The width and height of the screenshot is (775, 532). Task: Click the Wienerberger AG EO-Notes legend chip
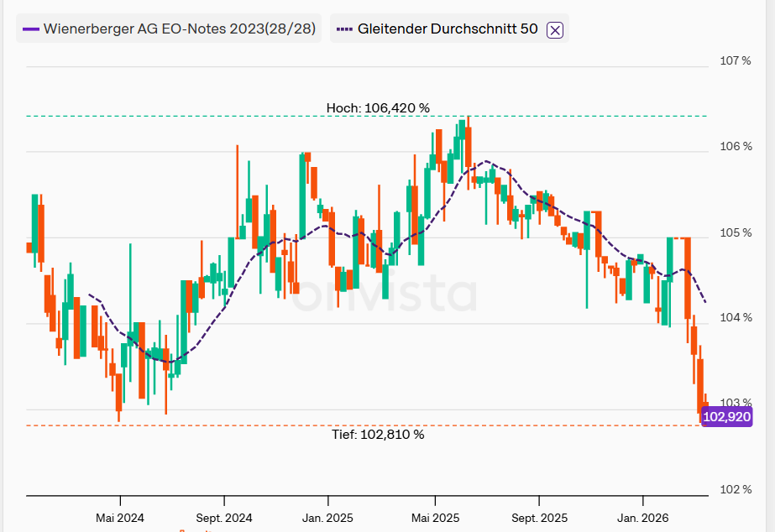pyautogui.click(x=169, y=29)
